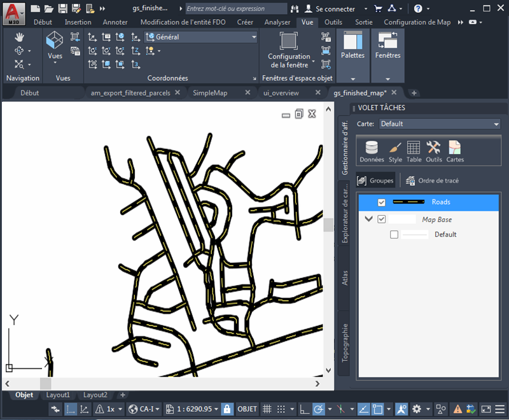Open the shopping cart icon

[378, 8]
